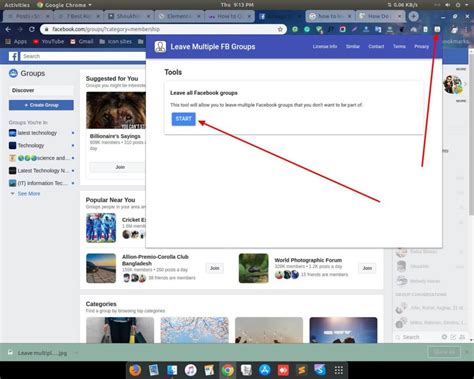The width and height of the screenshot is (474, 379).
Task: Click the pink Instagram-style extension icon
Action: [342, 29]
